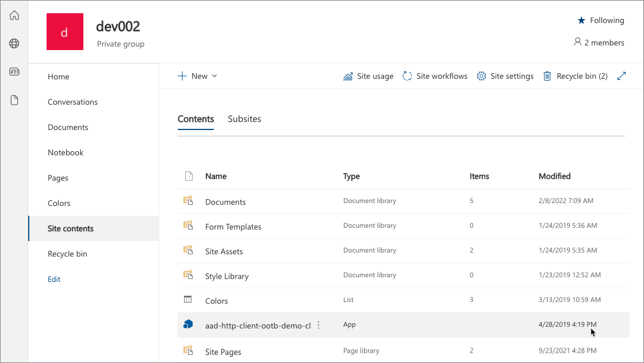The width and height of the screenshot is (644, 363).
Task: Click the Site Pages library icon
Action: (x=188, y=350)
